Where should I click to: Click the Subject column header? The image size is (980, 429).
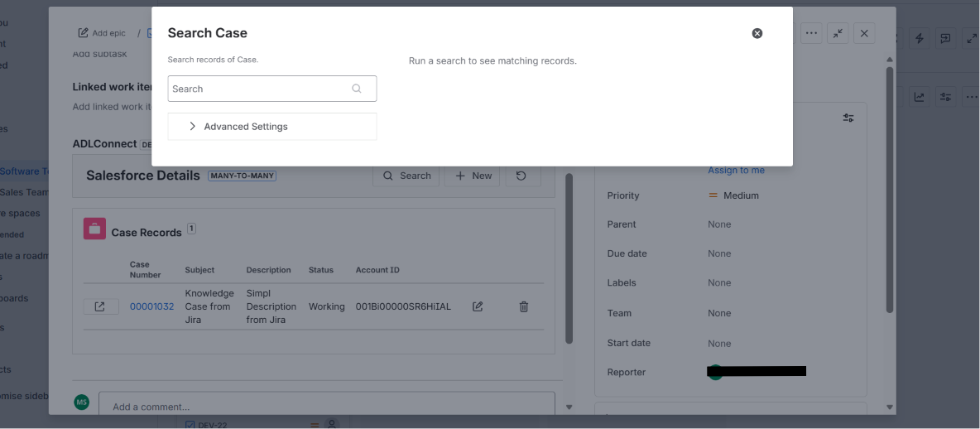[x=199, y=270]
